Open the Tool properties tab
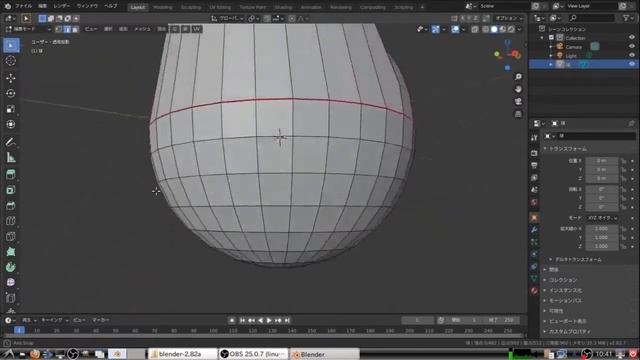640x360 pixels. tap(534, 138)
